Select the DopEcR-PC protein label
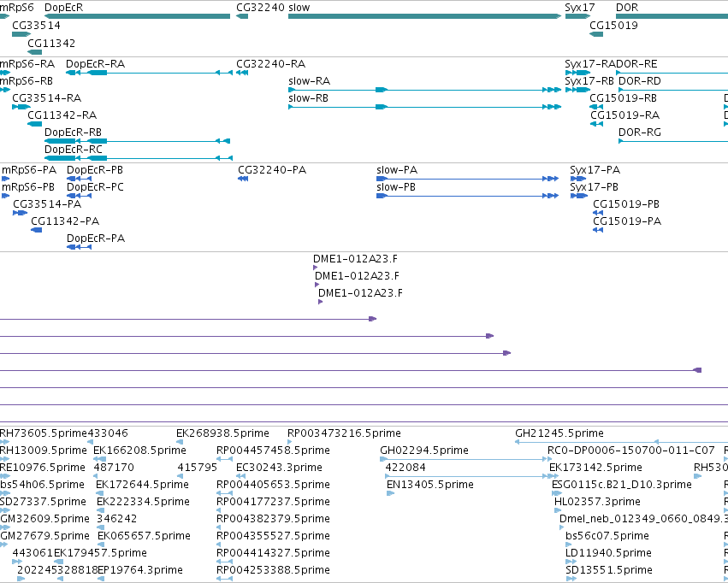The height and width of the screenshot is (583, 728). coord(95,187)
